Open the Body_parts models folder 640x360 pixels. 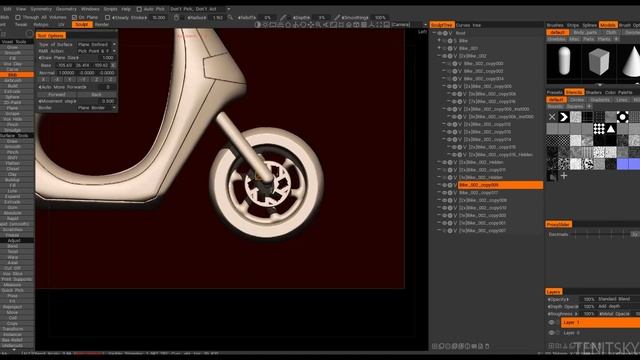point(585,32)
